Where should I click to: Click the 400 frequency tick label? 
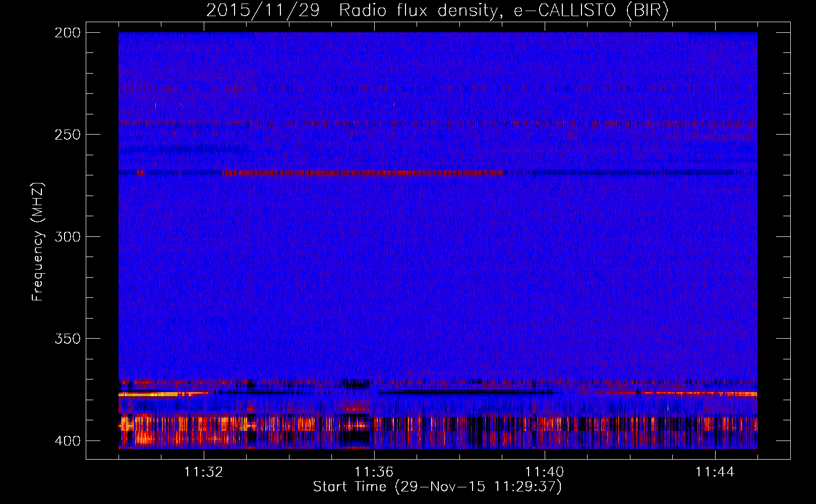coord(68,440)
